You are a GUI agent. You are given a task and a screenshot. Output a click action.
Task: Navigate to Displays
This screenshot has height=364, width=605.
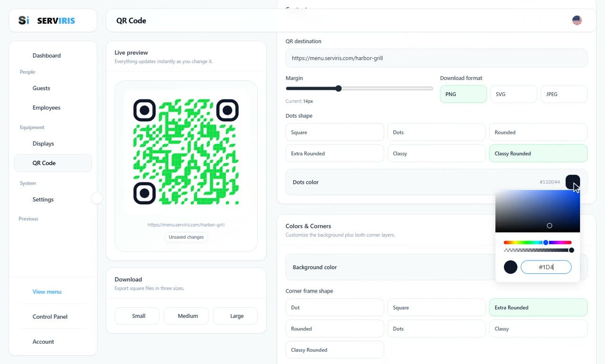coord(43,143)
